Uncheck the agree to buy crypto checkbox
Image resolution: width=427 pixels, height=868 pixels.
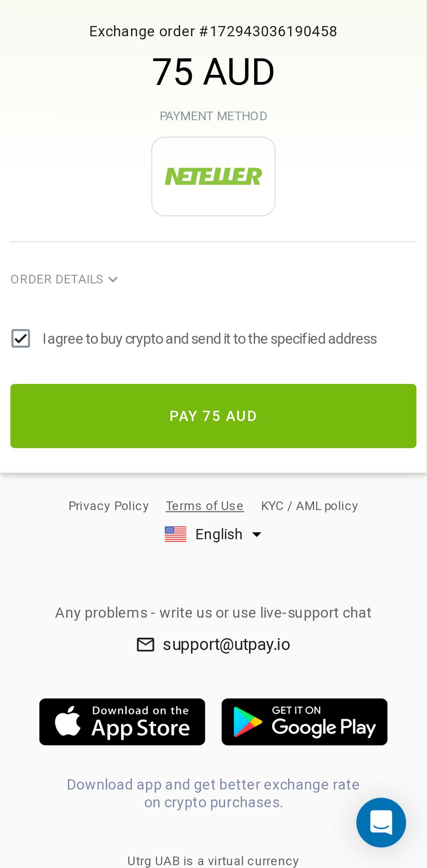pos(21,339)
